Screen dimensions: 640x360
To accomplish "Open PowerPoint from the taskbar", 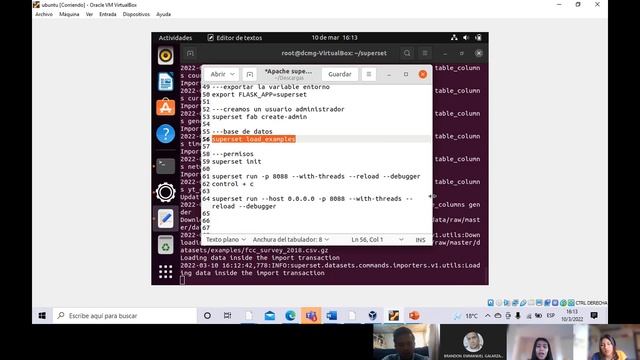I will point(414,316).
